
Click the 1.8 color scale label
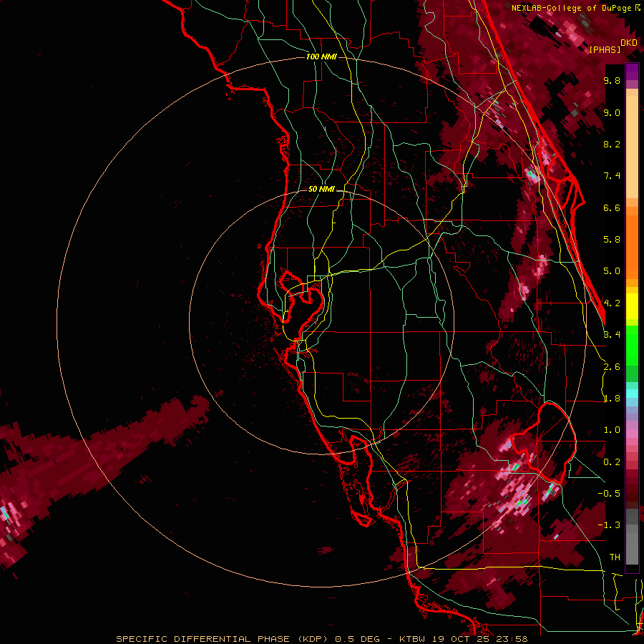[612, 399]
